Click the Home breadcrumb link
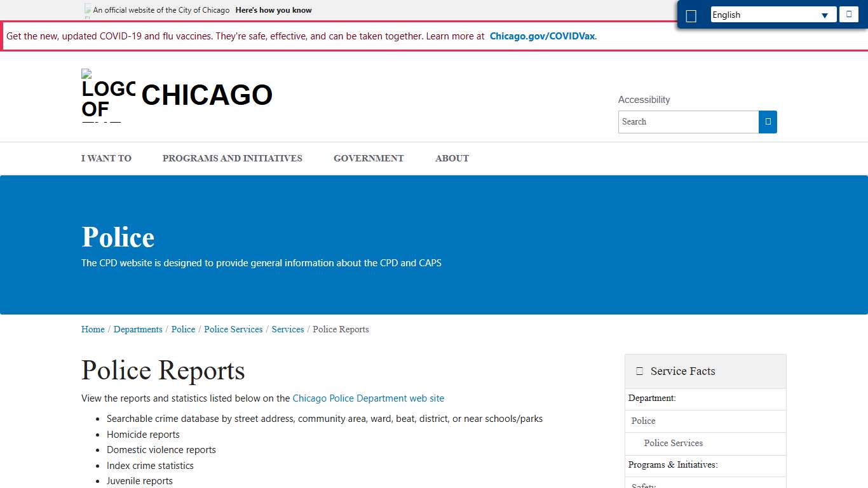Viewport: 868px width, 488px height. tap(93, 329)
